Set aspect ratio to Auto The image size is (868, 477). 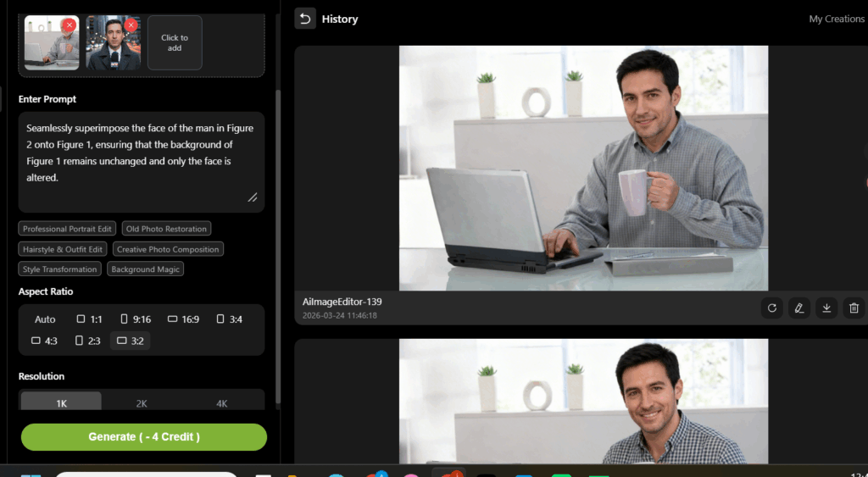point(45,319)
